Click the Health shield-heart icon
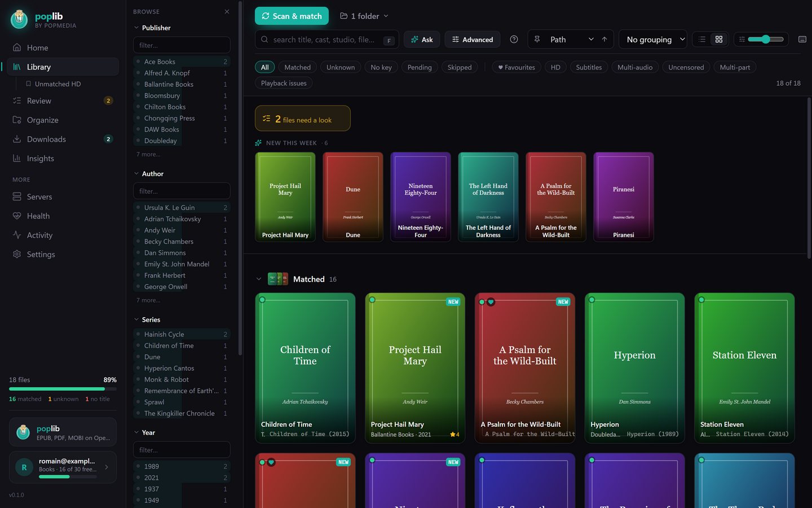Screen dimensions: 812x508 point(17,216)
